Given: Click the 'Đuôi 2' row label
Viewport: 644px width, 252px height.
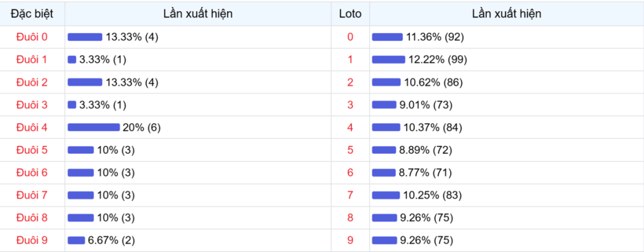Looking at the screenshot, I should 32,82.
